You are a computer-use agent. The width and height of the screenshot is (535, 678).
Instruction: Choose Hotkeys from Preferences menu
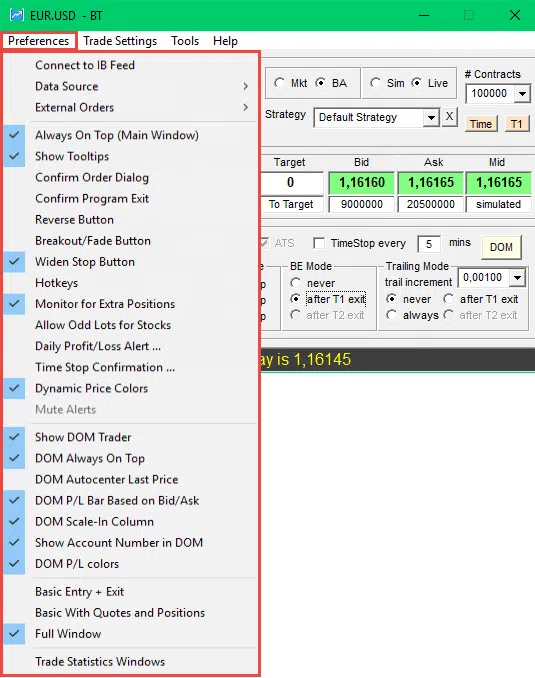(57, 283)
